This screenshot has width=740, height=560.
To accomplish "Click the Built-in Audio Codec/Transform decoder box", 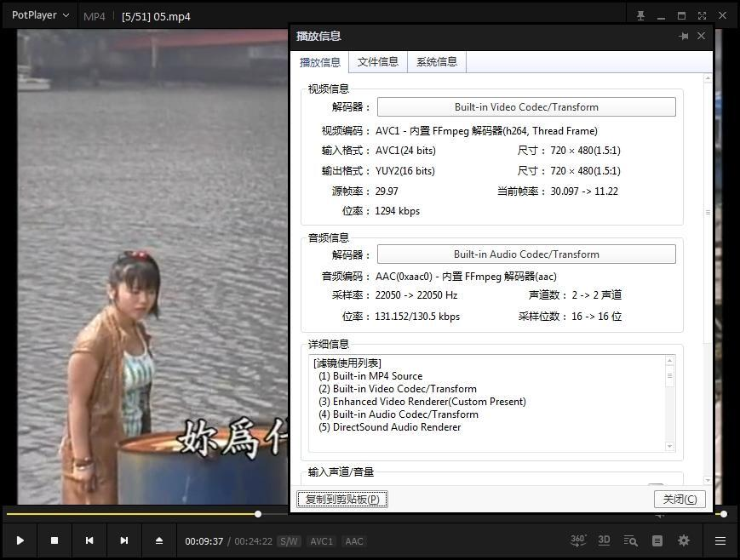I will (x=526, y=254).
